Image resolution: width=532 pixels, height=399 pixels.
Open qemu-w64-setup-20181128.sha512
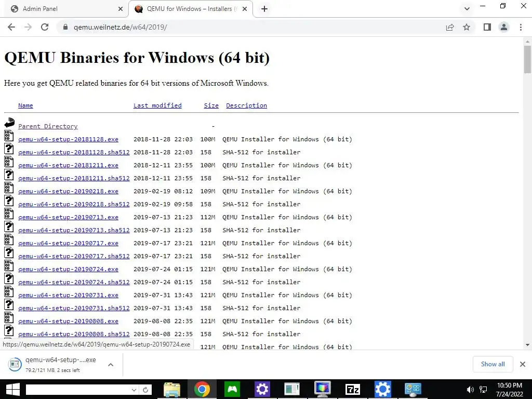tap(74, 152)
